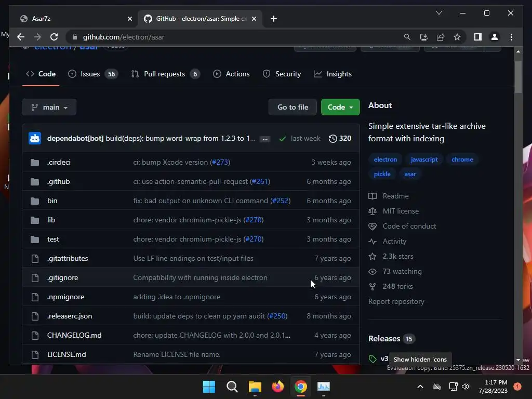The image size is (532, 399).
Task: Open the LICENSE.md file
Action: (x=66, y=354)
